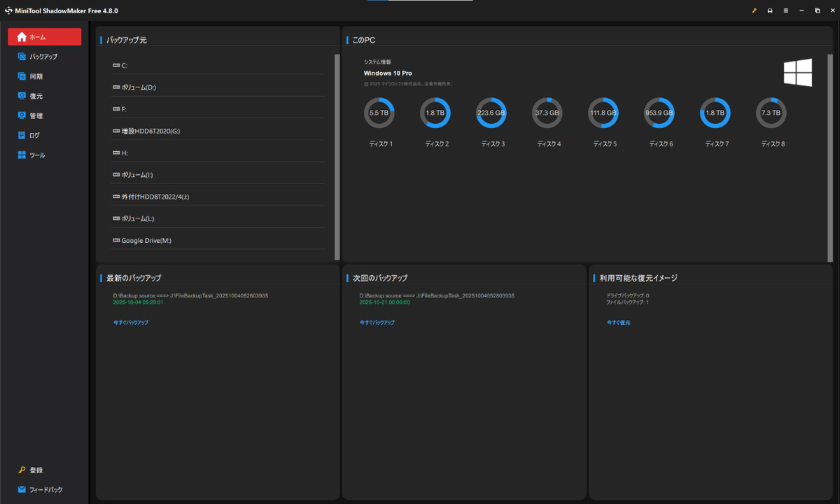Click the ドライブバックアップ: 0 count text

click(628, 295)
